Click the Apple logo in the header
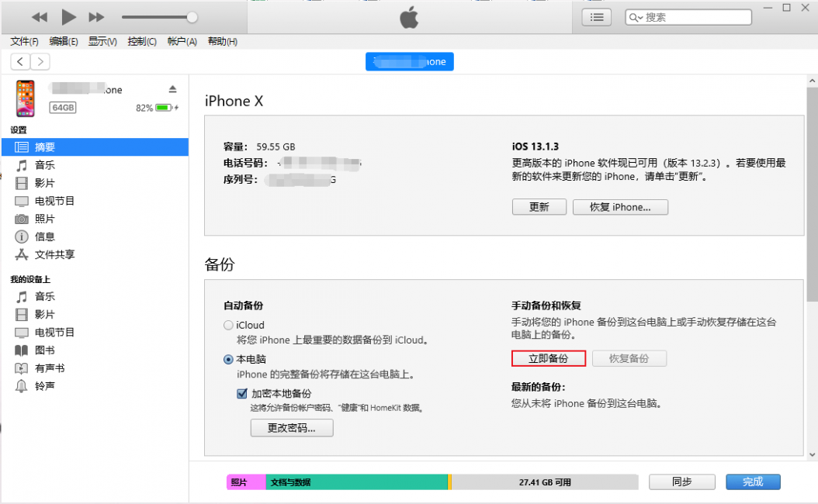 point(409,17)
